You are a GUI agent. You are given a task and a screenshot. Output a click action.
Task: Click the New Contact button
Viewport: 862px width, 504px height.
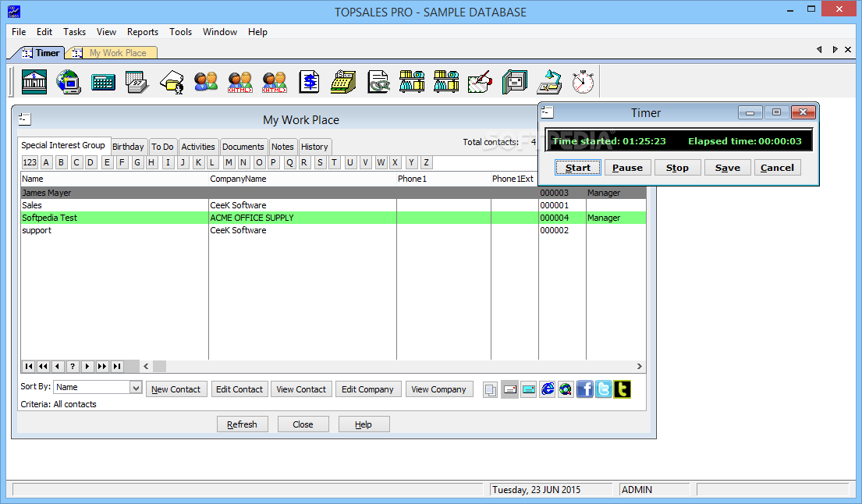[x=176, y=389]
